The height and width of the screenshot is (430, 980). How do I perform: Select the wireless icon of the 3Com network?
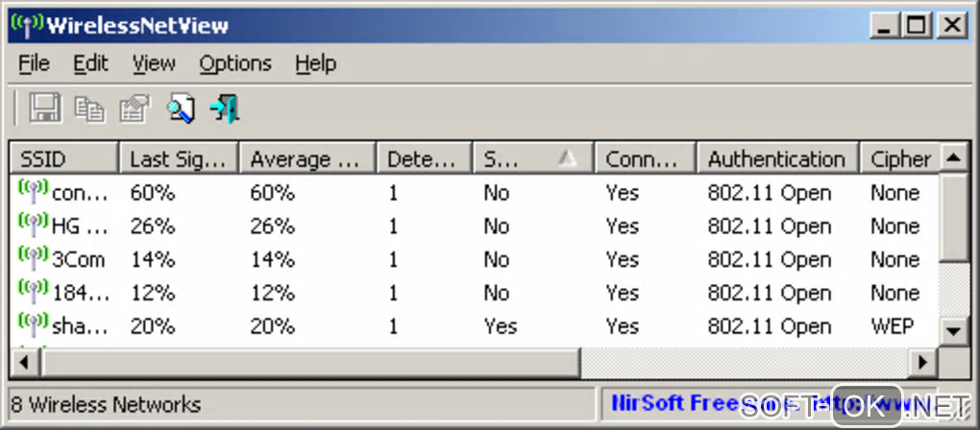point(33,259)
